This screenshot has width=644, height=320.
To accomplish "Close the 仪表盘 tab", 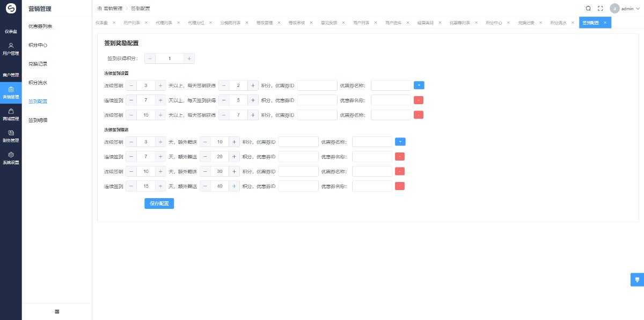I will 114,23.
